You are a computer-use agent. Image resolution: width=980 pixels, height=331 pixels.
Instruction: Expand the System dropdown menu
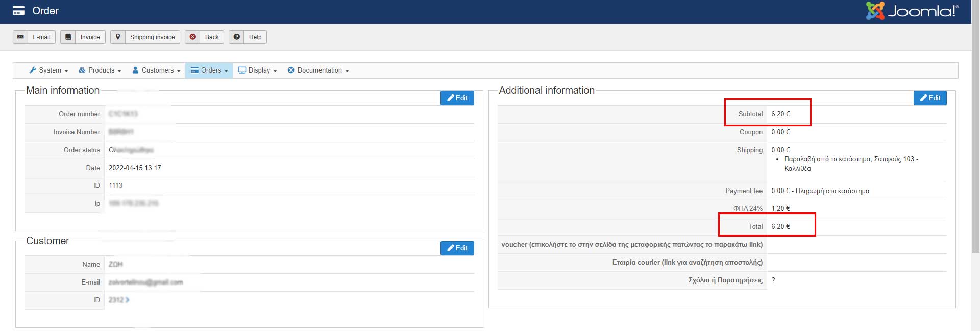pos(48,70)
